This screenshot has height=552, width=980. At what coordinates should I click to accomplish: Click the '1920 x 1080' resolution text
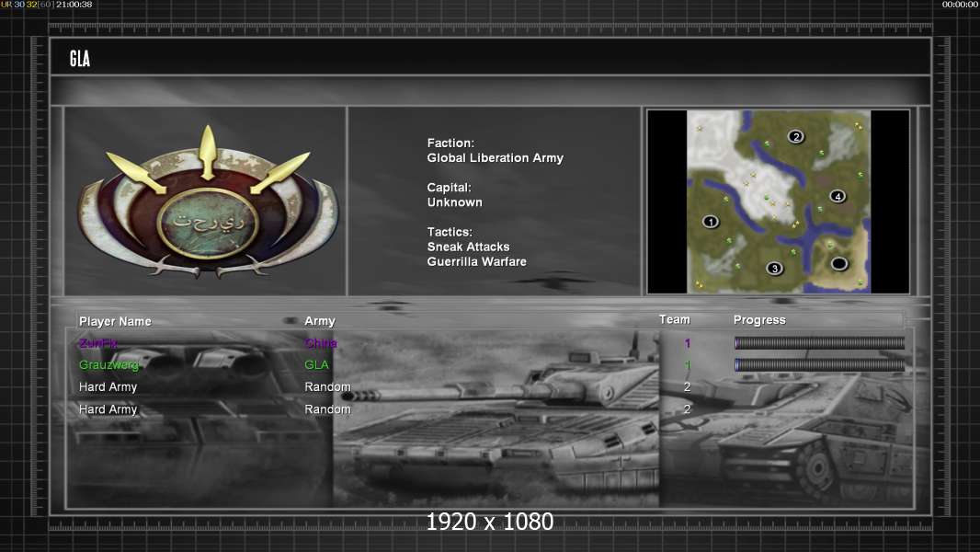click(490, 522)
